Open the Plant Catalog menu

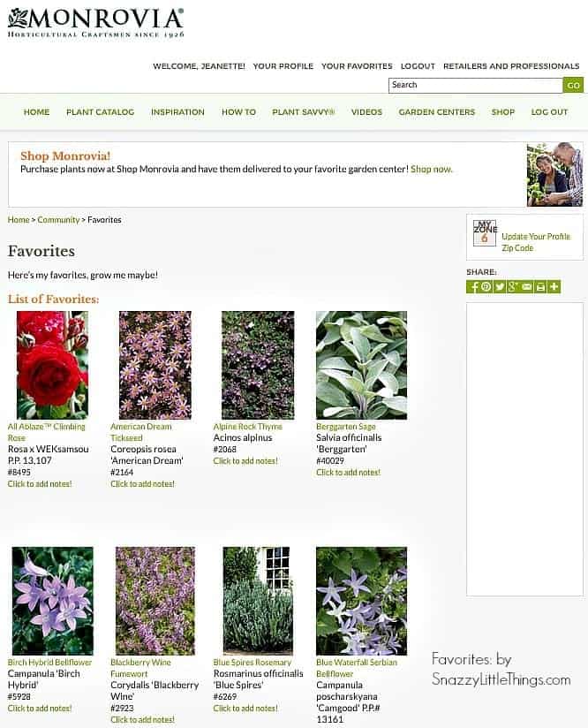click(x=101, y=112)
